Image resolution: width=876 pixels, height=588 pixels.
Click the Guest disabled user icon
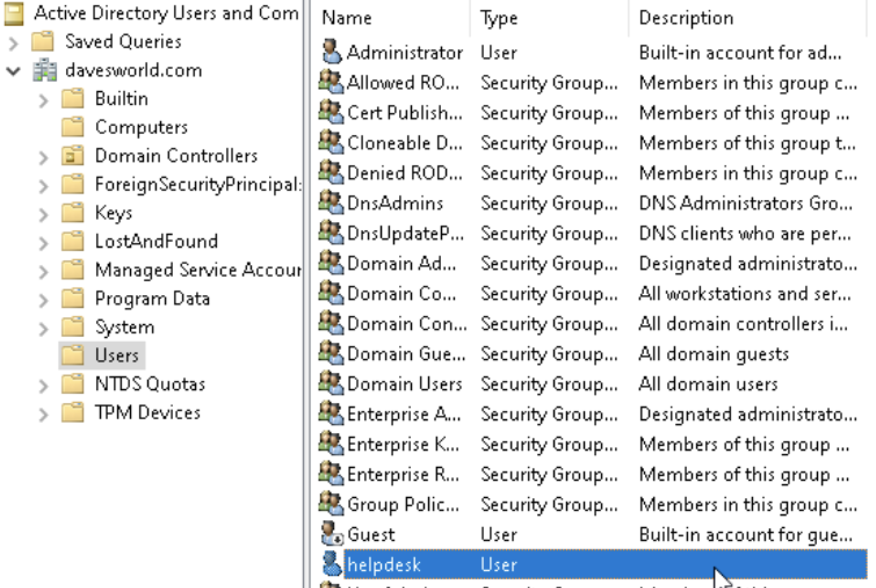point(331,534)
